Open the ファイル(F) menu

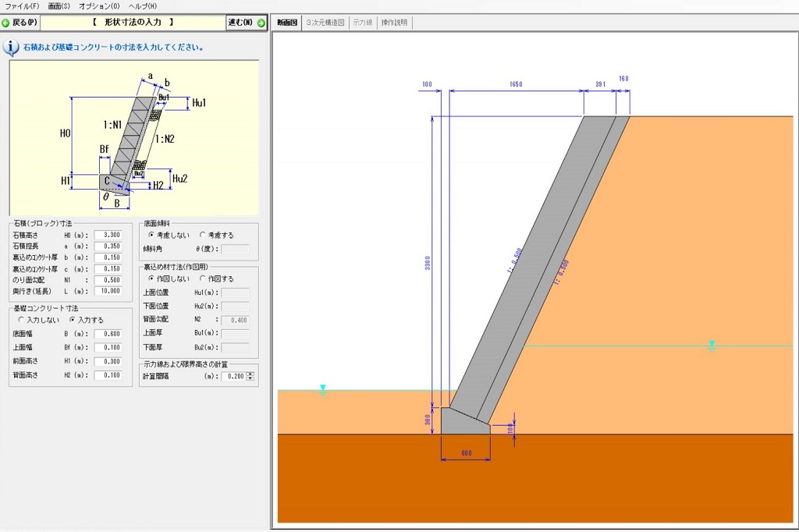[x=22, y=6]
